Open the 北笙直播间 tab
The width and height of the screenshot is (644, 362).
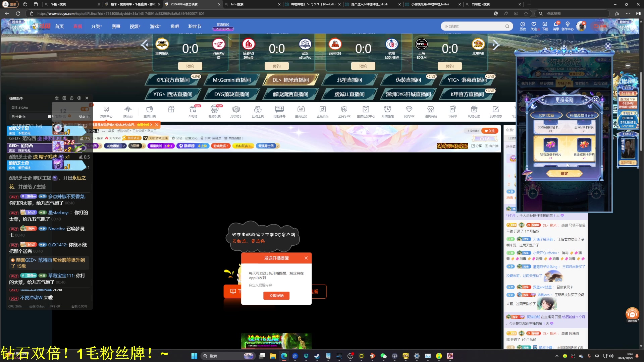(x=350, y=80)
